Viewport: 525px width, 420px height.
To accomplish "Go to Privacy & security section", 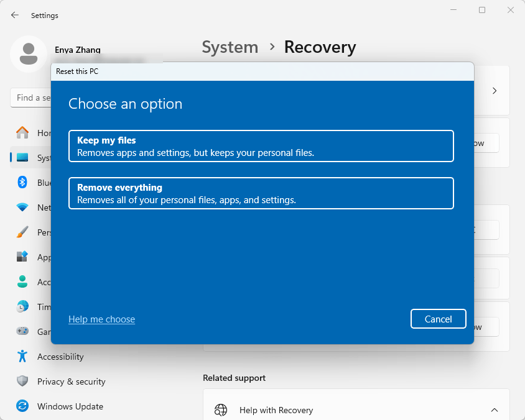I will tap(71, 381).
